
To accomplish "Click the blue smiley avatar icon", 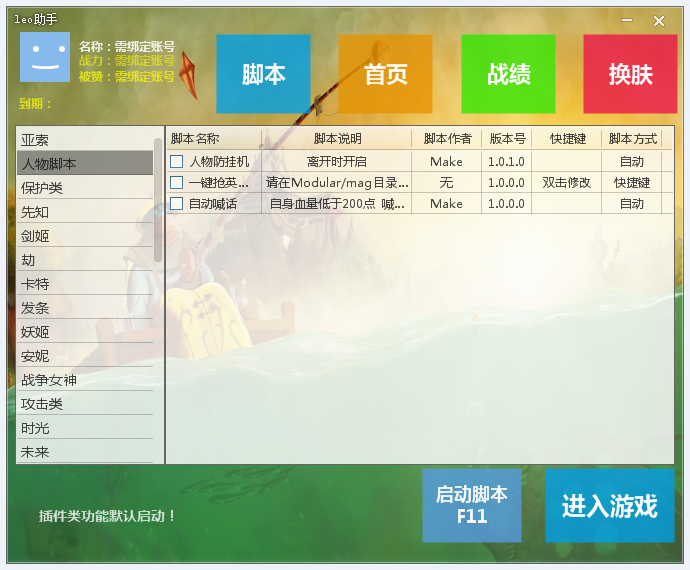I will [x=45, y=57].
